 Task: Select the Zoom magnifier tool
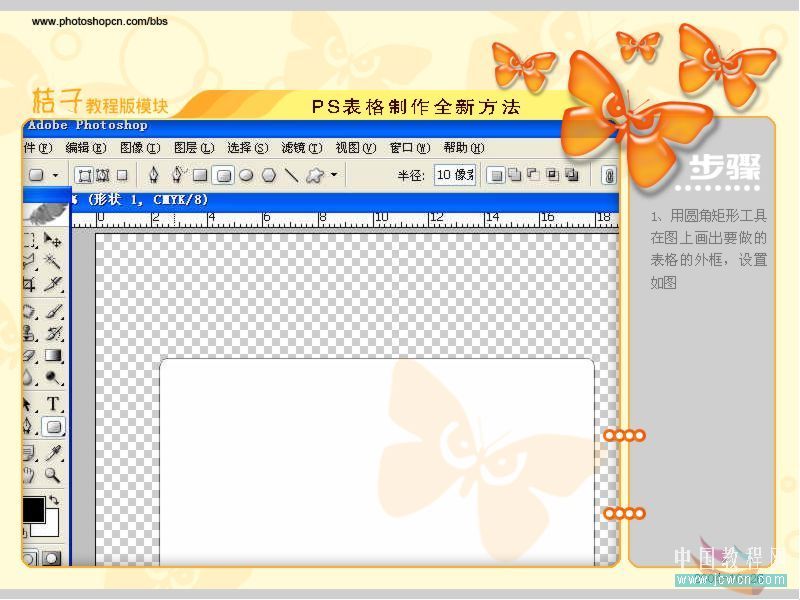coord(53,475)
